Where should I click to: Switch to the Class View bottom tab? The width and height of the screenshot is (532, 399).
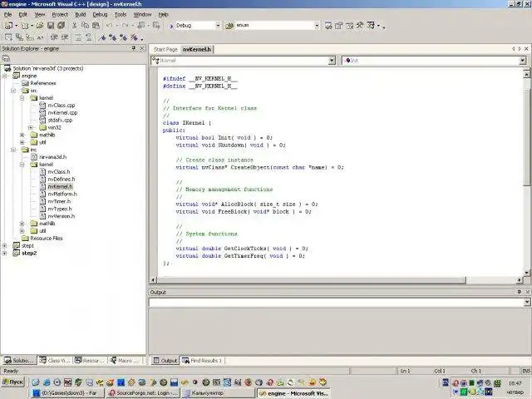[x=53, y=360]
